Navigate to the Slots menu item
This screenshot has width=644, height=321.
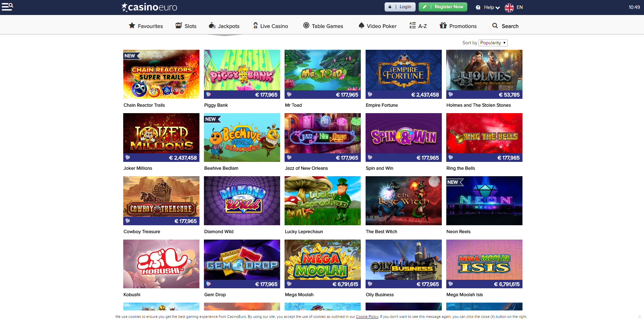[x=190, y=26]
